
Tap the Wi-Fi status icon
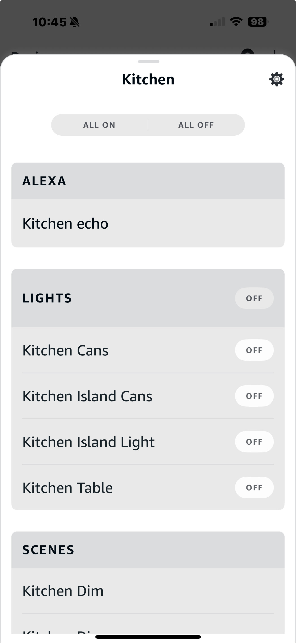[x=236, y=22]
